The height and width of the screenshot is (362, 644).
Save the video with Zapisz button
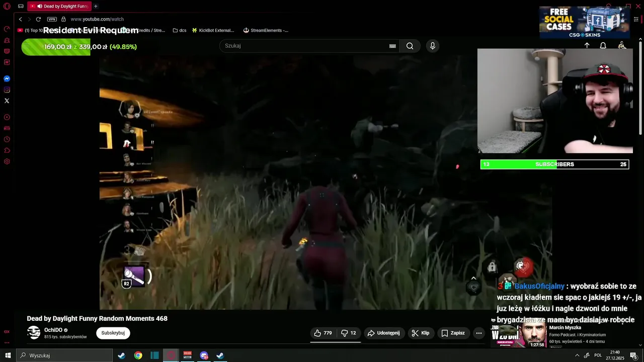(453, 333)
